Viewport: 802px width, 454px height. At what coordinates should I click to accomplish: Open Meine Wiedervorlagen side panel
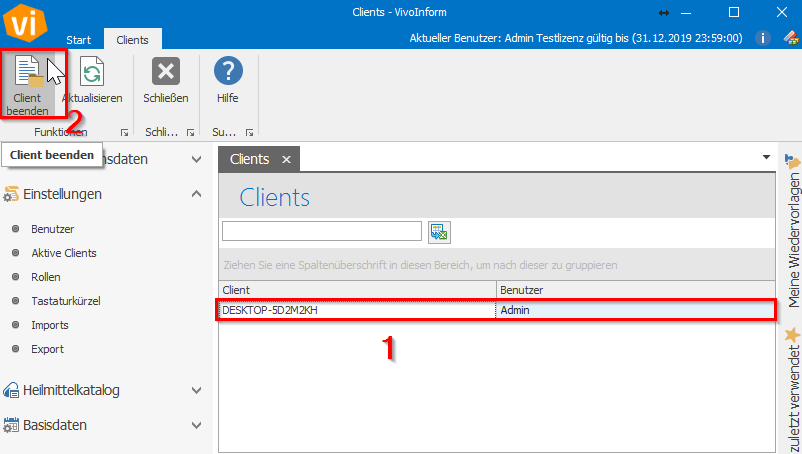pos(793,240)
